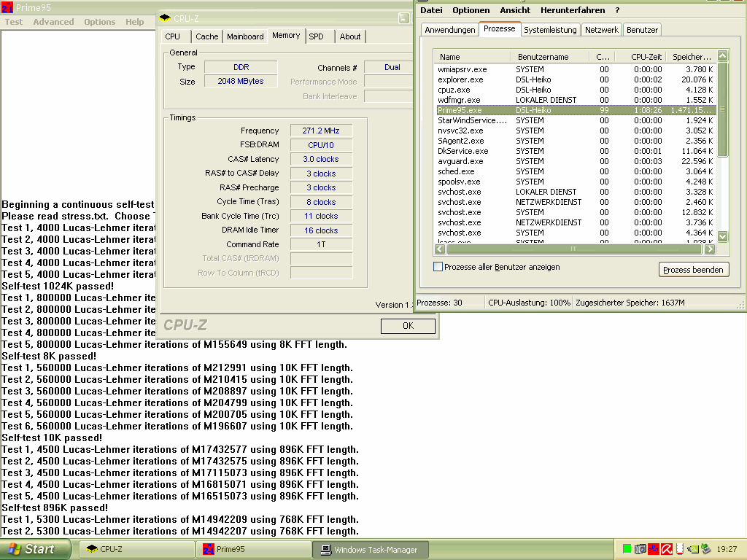This screenshot has width=747, height=560.
Task: Click the vertical scrollbar thumb in process list
Action: click(x=722, y=109)
